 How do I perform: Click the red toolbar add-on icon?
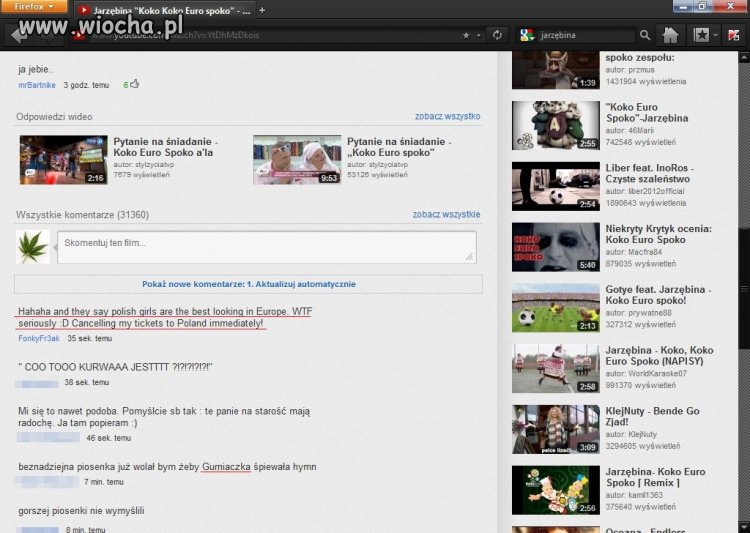[733, 35]
